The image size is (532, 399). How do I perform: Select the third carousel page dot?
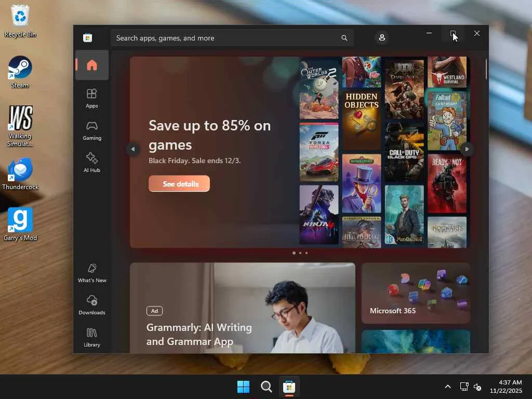(307, 253)
